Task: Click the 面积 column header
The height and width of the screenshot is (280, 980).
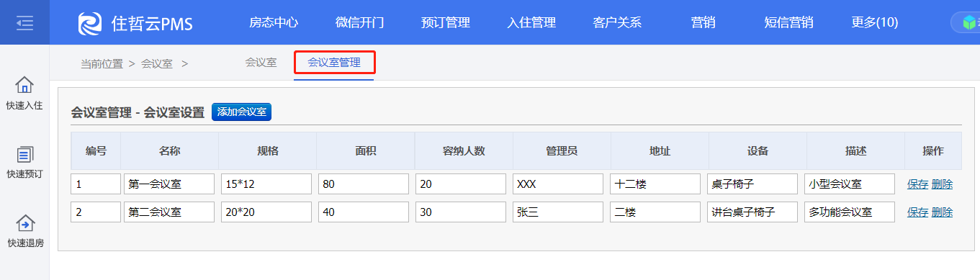Action: point(366,151)
